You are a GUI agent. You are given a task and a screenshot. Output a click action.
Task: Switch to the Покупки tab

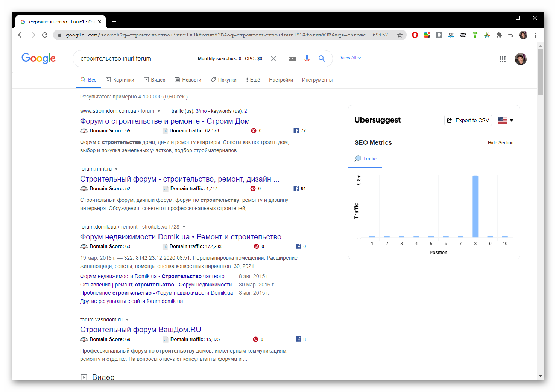(x=223, y=80)
